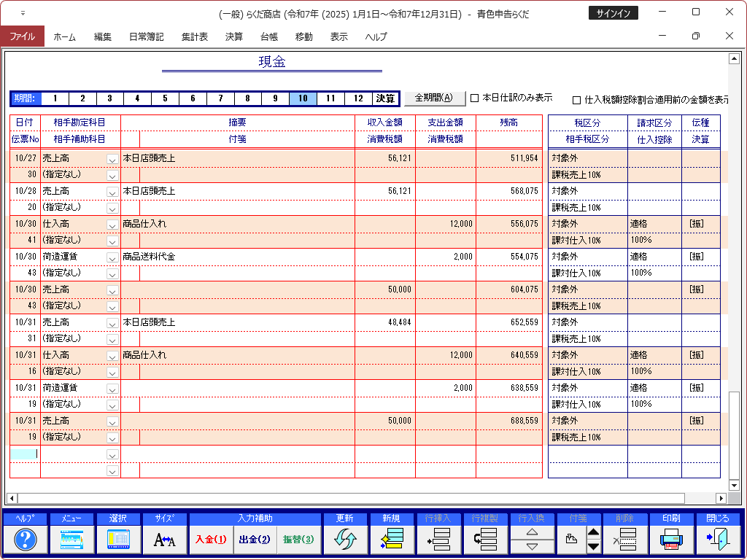Select month 11 period tab
747x560 pixels.
point(330,98)
